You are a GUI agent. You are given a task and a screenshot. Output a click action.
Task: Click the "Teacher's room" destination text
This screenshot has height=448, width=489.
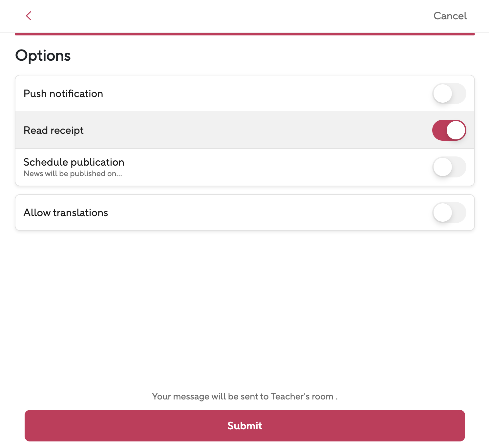(302, 397)
